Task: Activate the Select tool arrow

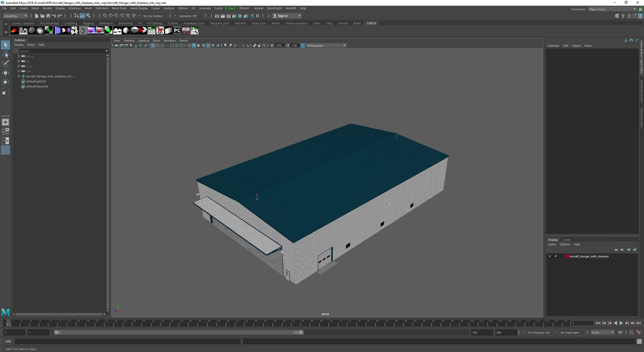Action: click(x=5, y=45)
